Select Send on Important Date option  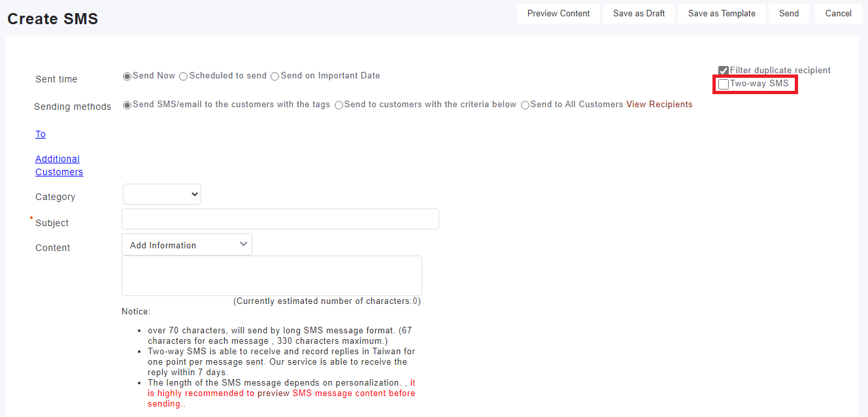(x=275, y=76)
